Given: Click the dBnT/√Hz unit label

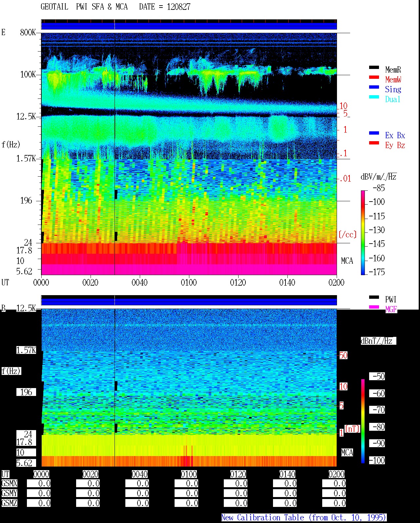Looking at the screenshot, I should 378,341.
